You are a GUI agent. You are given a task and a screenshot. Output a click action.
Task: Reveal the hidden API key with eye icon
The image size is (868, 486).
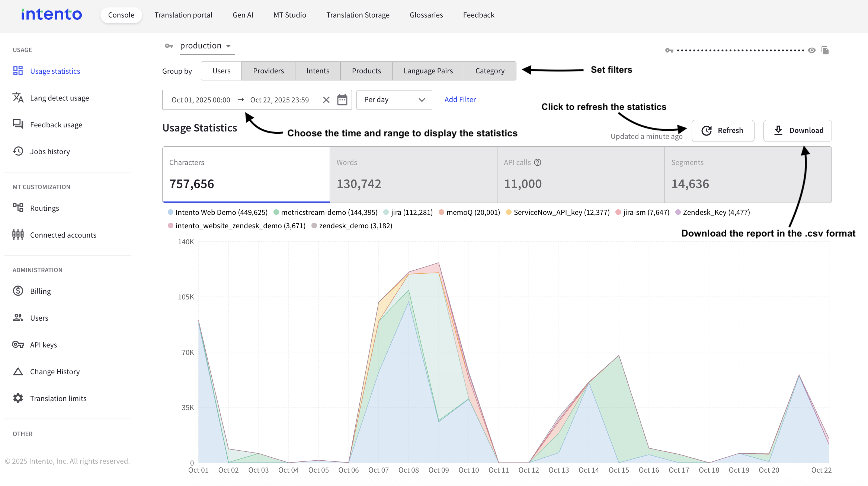[812, 50]
